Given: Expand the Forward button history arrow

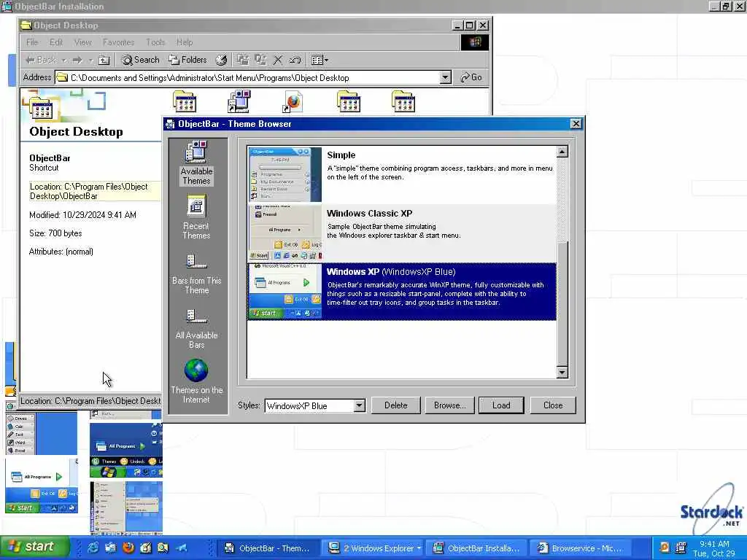Looking at the screenshot, I should pyautogui.click(x=90, y=61).
